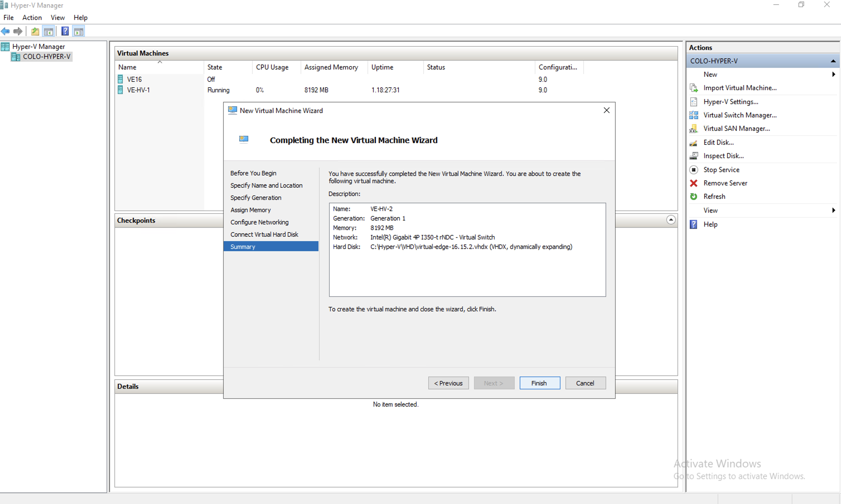The height and width of the screenshot is (504, 841).
Task: Click the show/hide console tree toolbar icon
Action: pyautogui.click(x=49, y=31)
